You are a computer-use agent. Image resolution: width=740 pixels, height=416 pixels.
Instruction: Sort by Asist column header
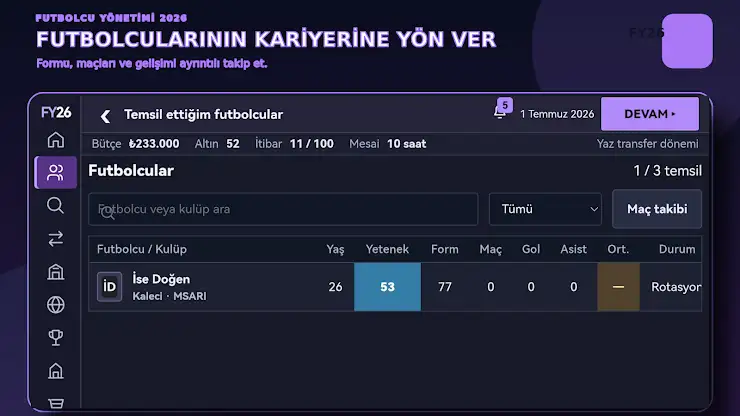point(573,249)
